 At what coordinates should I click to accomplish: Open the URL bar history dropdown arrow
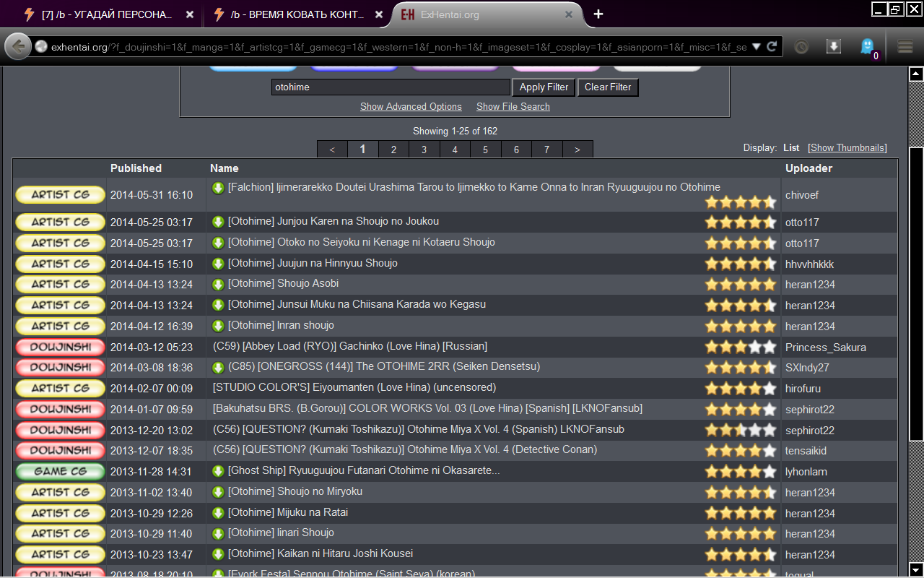tap(756, 47)
